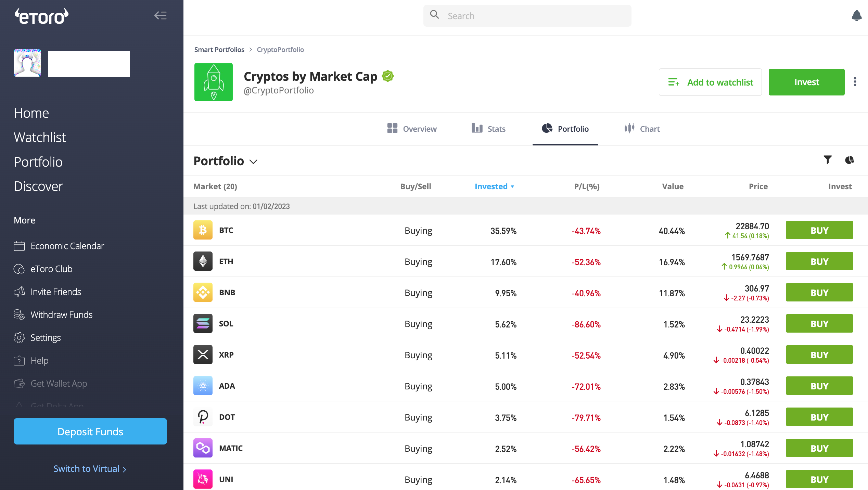Click BUY for ETH
Viewport: 868px width, 490px height.
[819, 261]
